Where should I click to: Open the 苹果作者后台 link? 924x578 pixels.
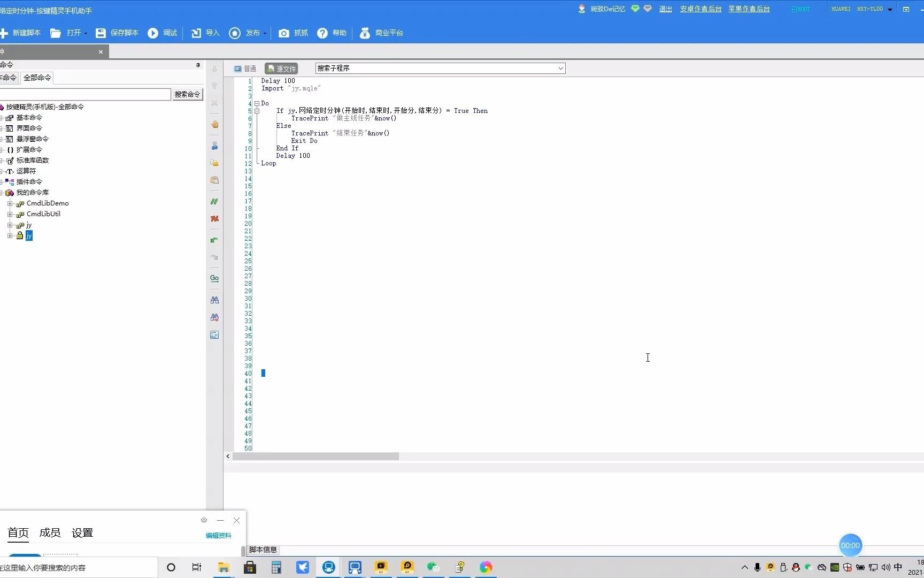pyautogui.click(x=749, y=9)
